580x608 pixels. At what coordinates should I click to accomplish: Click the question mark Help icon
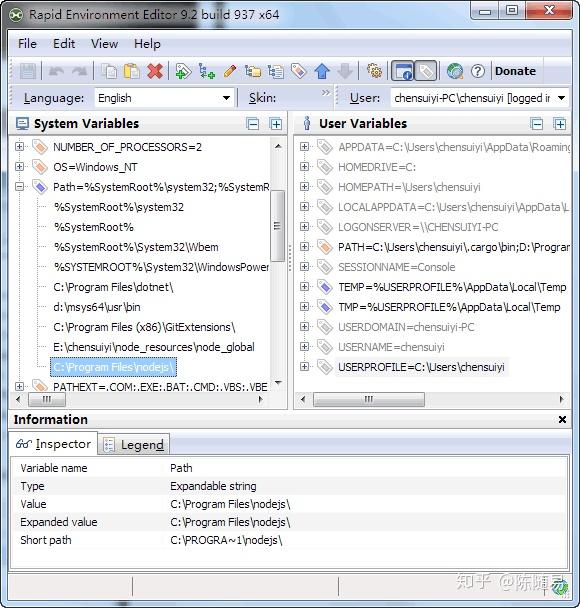(x=478, y=71)
